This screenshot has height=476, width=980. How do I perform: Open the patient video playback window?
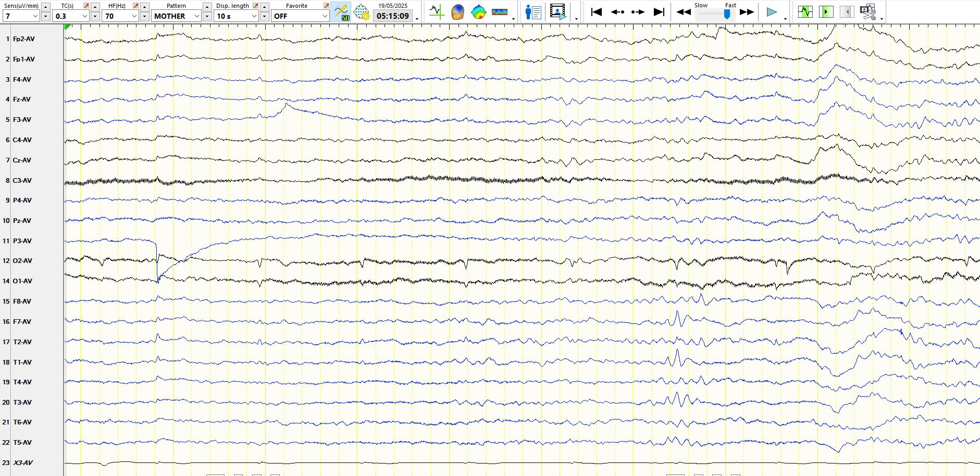coord(558,11)
